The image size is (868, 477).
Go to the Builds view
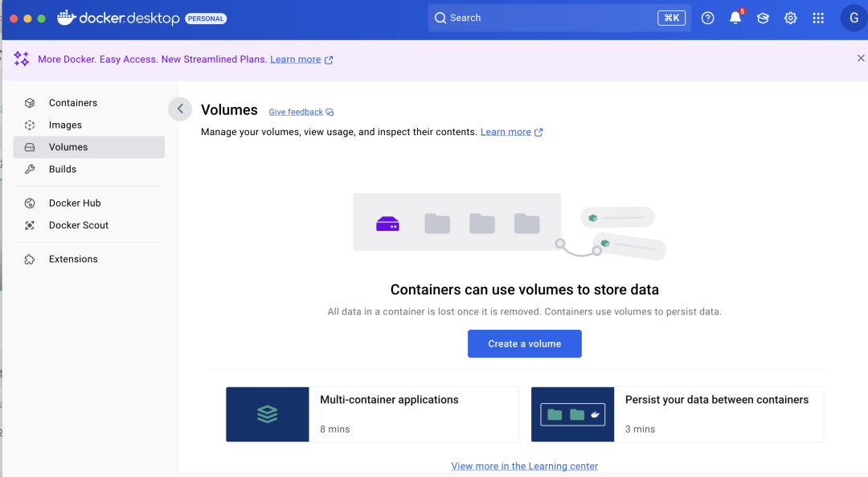[88, 169]
